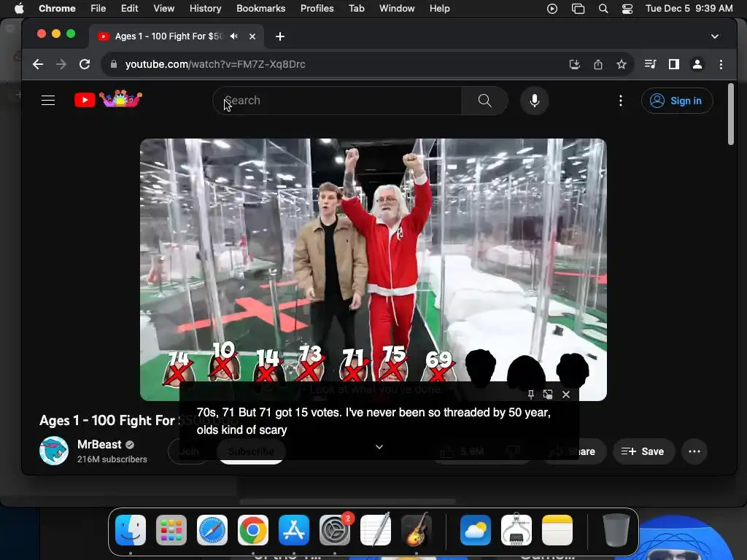Open the History menu

click(205, 9)
